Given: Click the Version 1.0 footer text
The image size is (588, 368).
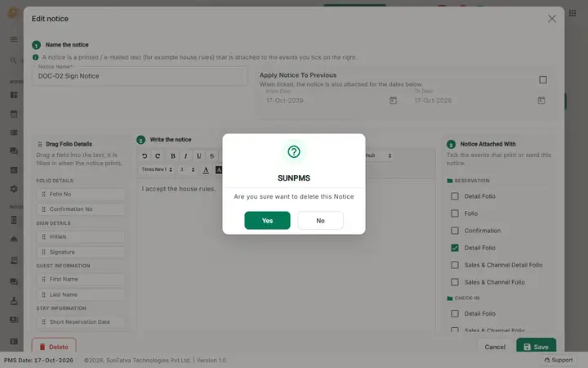Looking at the screenshot, I should 212,360.
